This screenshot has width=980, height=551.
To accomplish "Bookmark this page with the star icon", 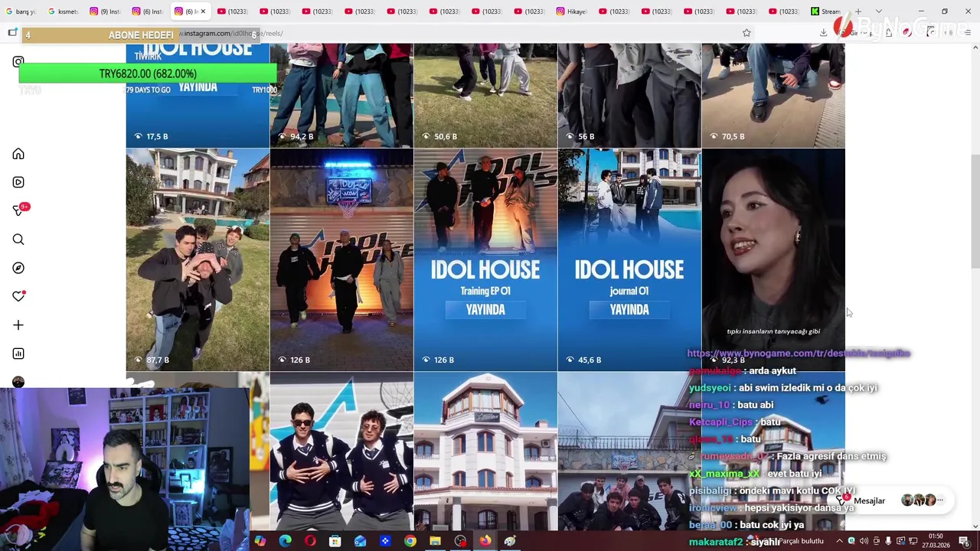I will pyautogui.click(x=746, y=33).
